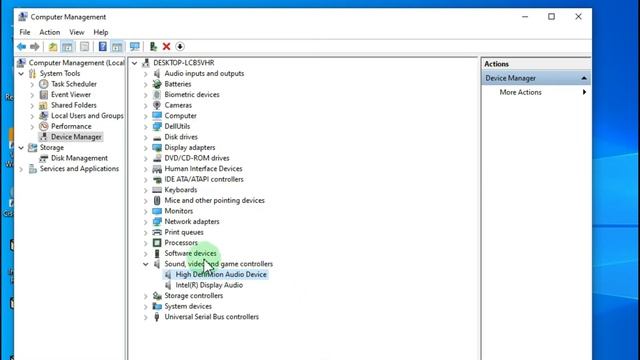Select IDE ATA/ATAPI controllers category
This screenshot has width=640, height=360.
coord(204,180)
